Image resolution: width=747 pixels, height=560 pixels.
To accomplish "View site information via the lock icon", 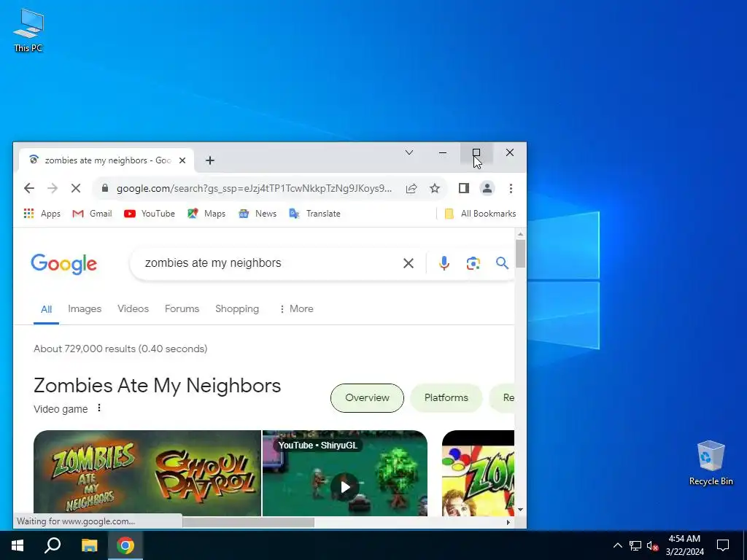I will click(x=105, y=189).
